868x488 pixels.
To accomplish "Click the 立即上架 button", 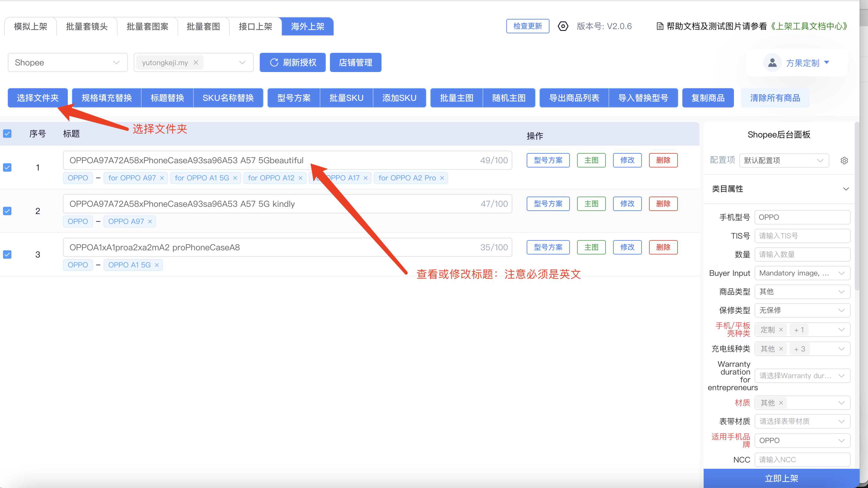I will click(x=781, y=478).
